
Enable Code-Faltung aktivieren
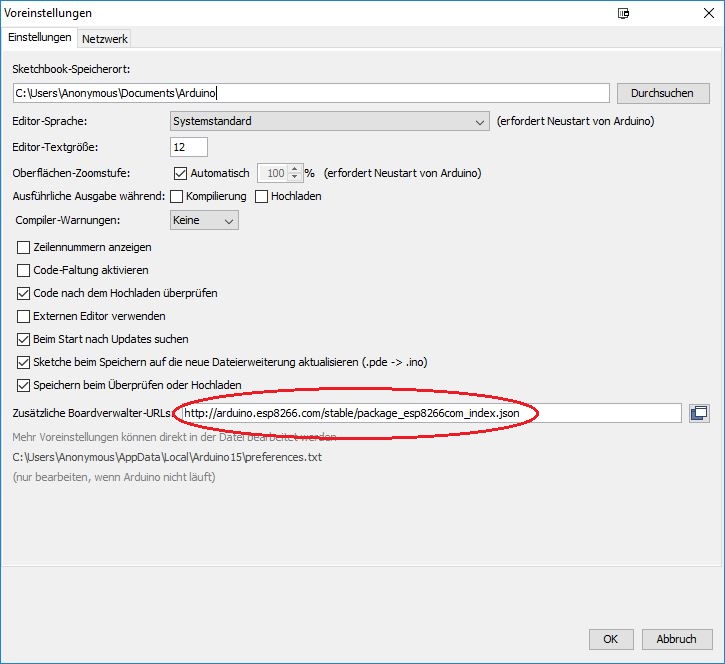23,270
